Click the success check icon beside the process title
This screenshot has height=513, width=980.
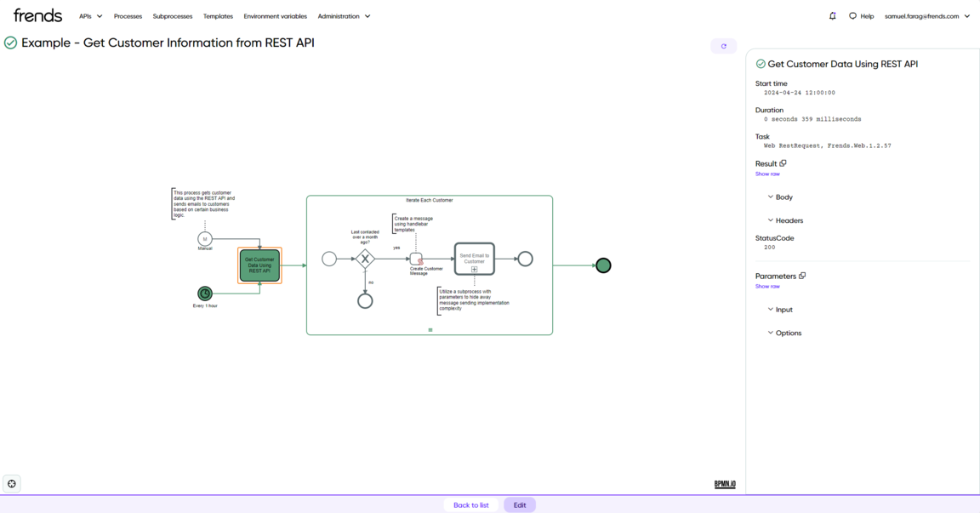pyautogui.click(x=10, y=43)
